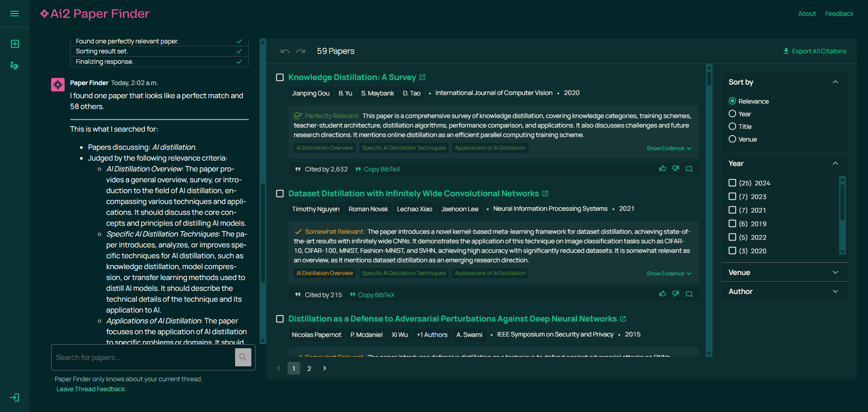Go to results page 1
The image size is (868, 412).
[x=294, y=368]
